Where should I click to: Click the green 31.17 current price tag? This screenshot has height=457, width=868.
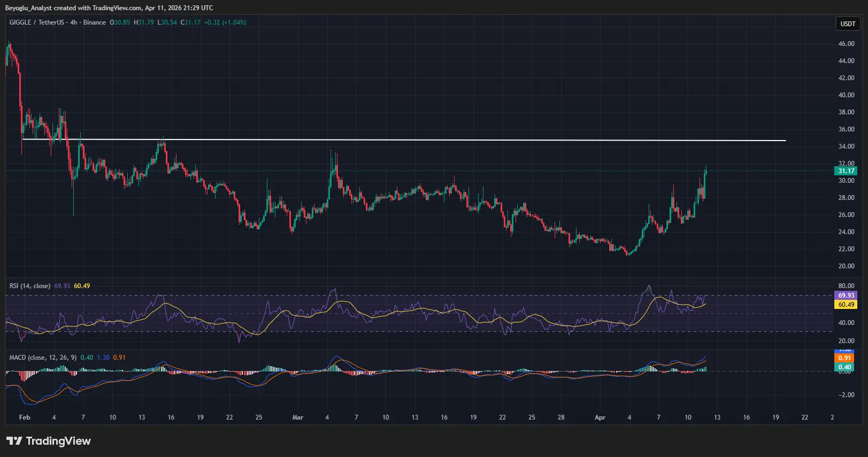[x=846, y=171]
